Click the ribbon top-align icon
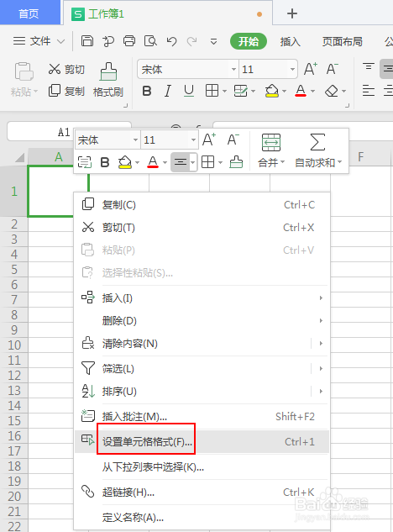 tap(369, 66)
